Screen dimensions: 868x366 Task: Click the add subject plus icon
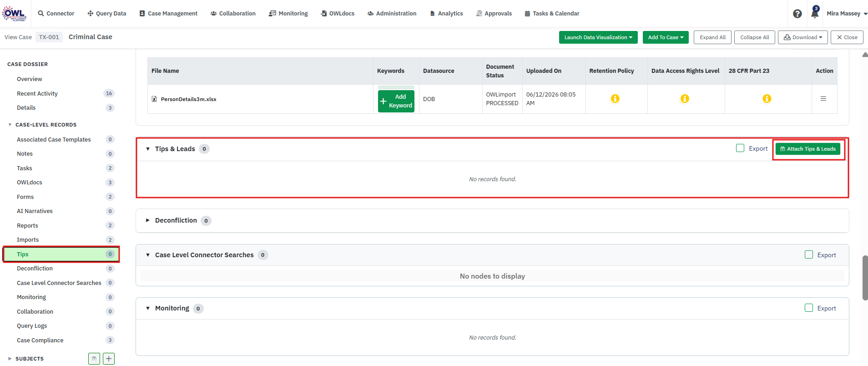(109, 359)
